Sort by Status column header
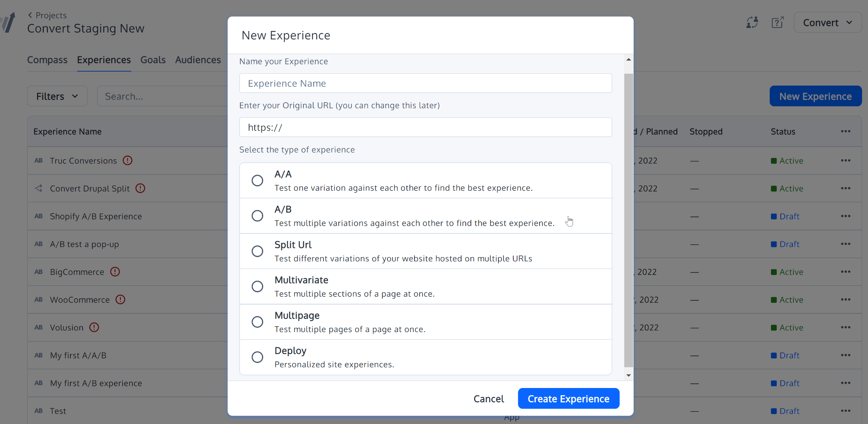 click(x=783, y=132)
